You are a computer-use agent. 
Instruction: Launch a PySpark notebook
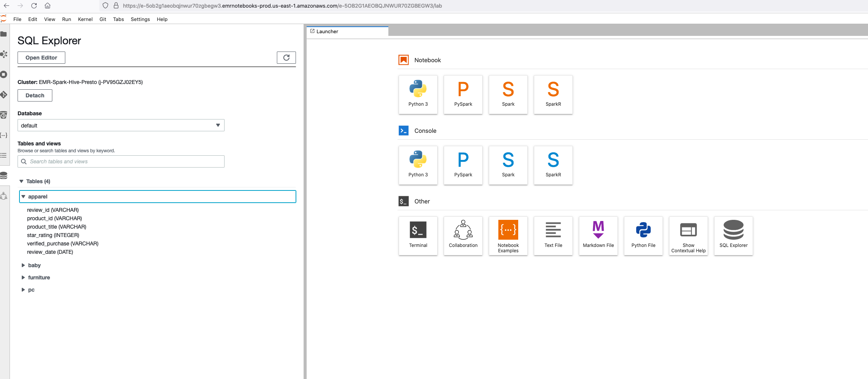(463, 95)
